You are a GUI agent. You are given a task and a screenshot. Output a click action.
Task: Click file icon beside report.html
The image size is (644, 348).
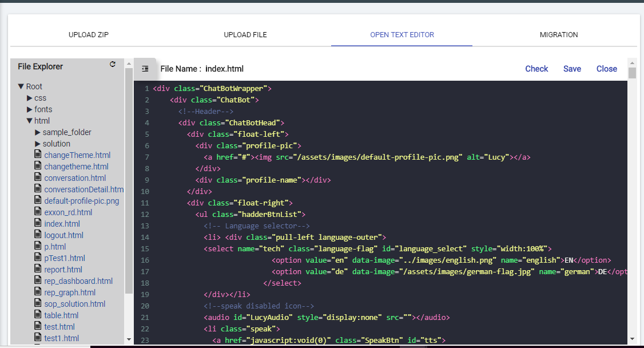38,270
